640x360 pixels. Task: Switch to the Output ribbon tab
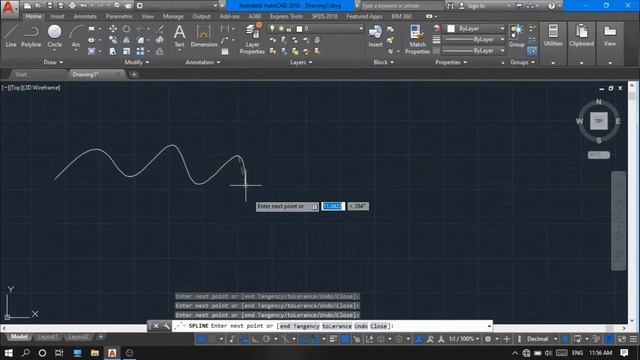click(201, 16)
